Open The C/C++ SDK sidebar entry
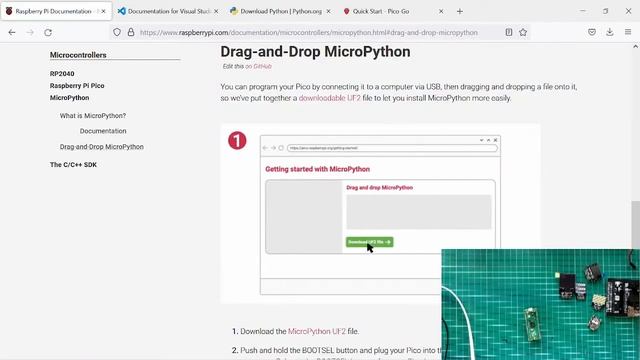Screen dimensions: 640x360 73,165
